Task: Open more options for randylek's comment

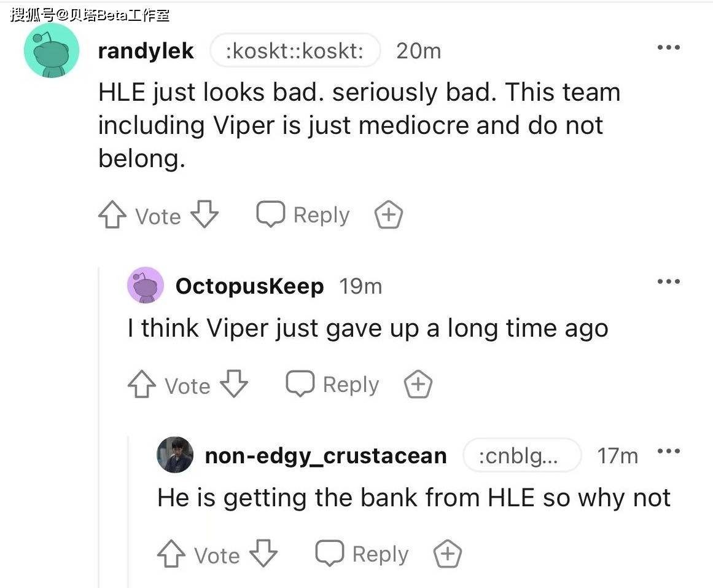Action: 668,47
